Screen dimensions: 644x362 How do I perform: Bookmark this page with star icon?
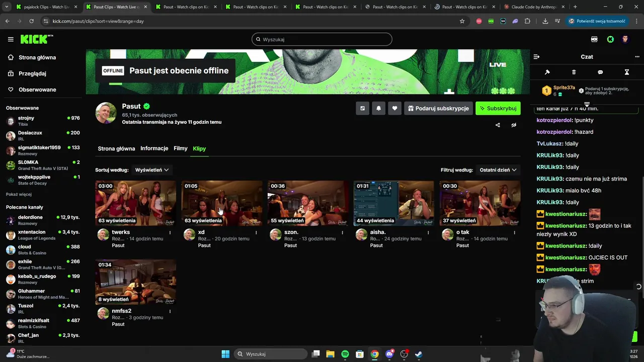[462, 21]
